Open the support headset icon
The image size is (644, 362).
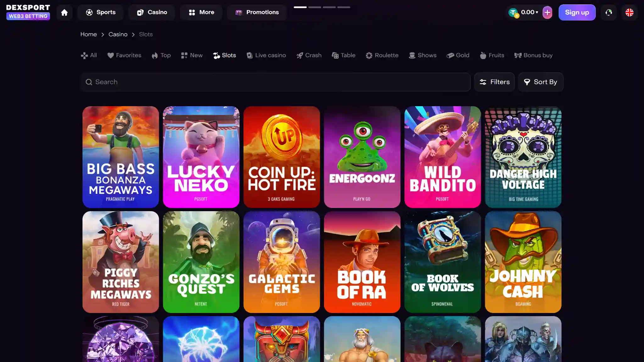pyautogui.click(x=608, y=13)
